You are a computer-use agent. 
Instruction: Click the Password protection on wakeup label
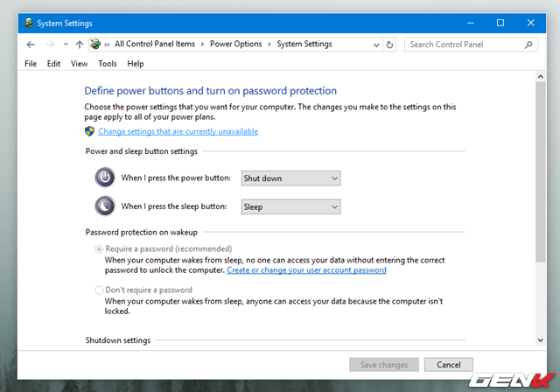pyautogui.click(x=141, y=232)
